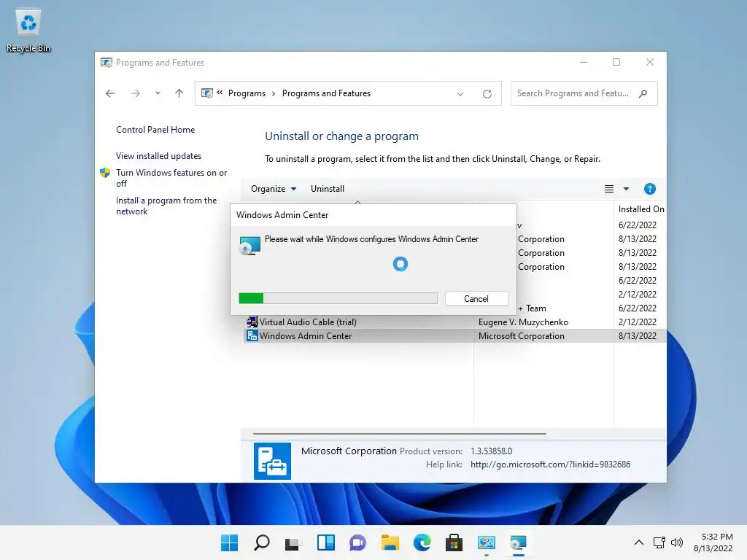
Task: Open taskbar Search
Action: 262,542
